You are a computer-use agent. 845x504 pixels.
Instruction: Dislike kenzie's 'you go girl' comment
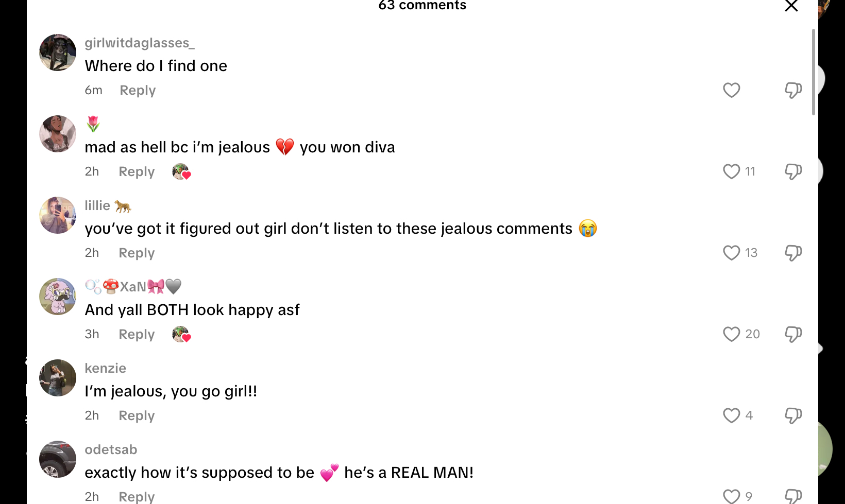click(x=793, y=415)
